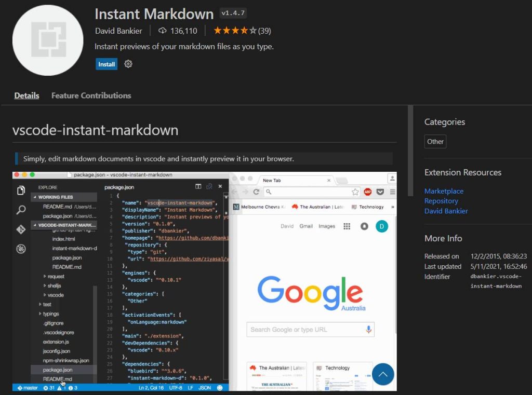The width and height of the screenshot is (532, 395).
Task: Open the Repository link under Extension Resources
Action: click(x=441, y=201)
